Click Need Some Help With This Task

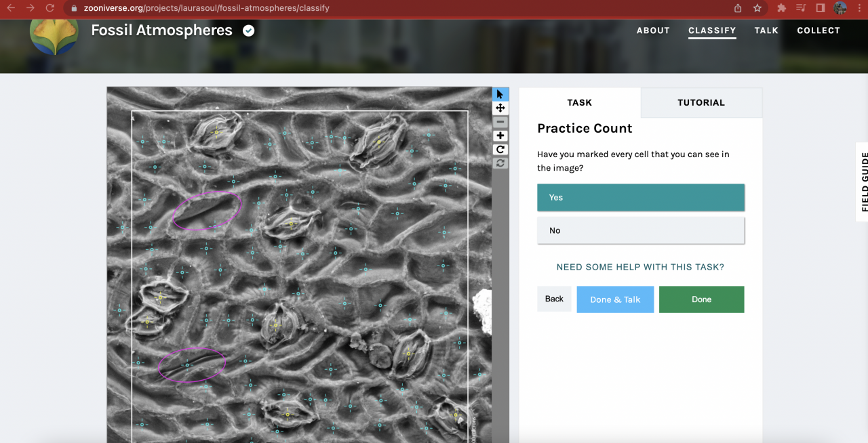click(x=640, y=267)
